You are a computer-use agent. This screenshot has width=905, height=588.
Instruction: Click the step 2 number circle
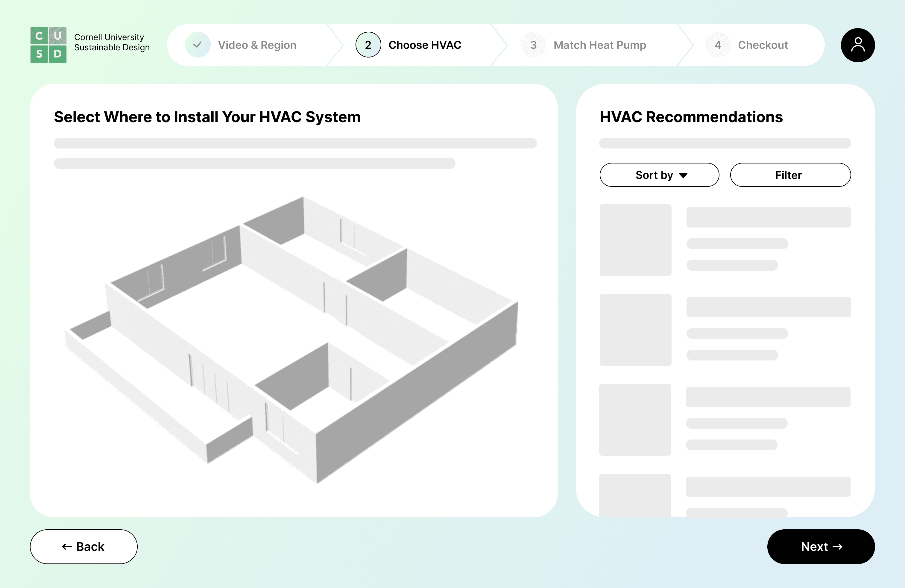click(x=368, y=45)
